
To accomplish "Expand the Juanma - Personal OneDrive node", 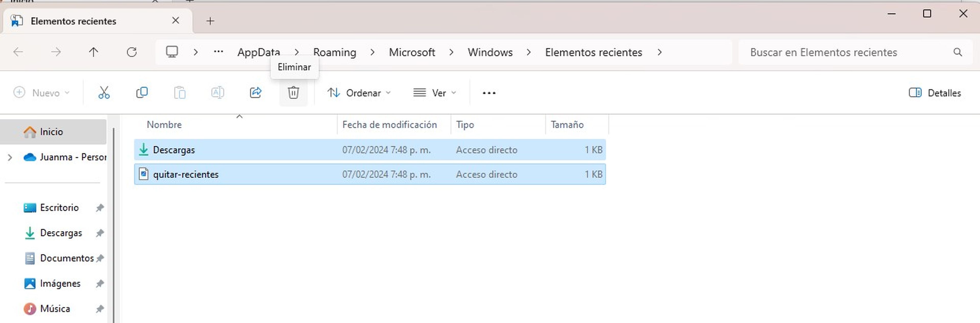I will click(10, 157).
